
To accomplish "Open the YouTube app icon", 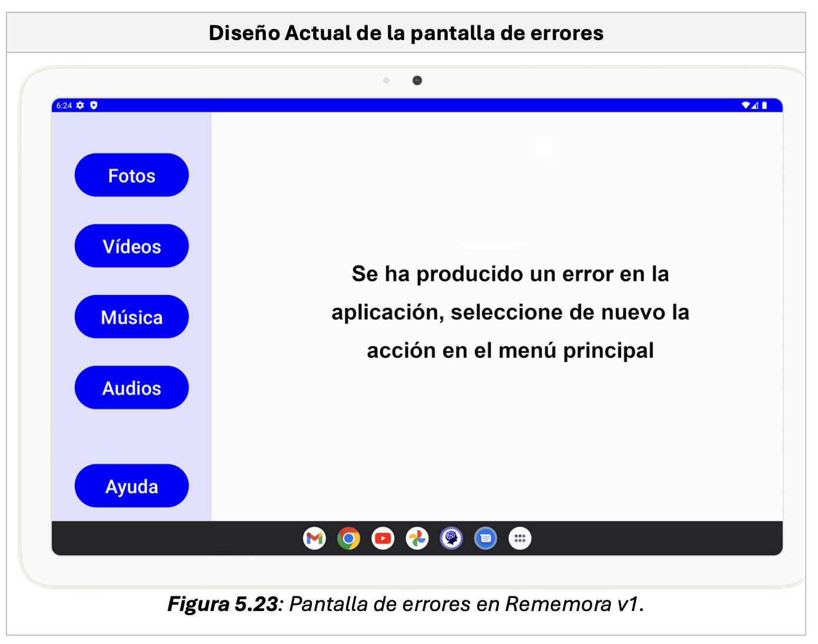I will 383,538.
